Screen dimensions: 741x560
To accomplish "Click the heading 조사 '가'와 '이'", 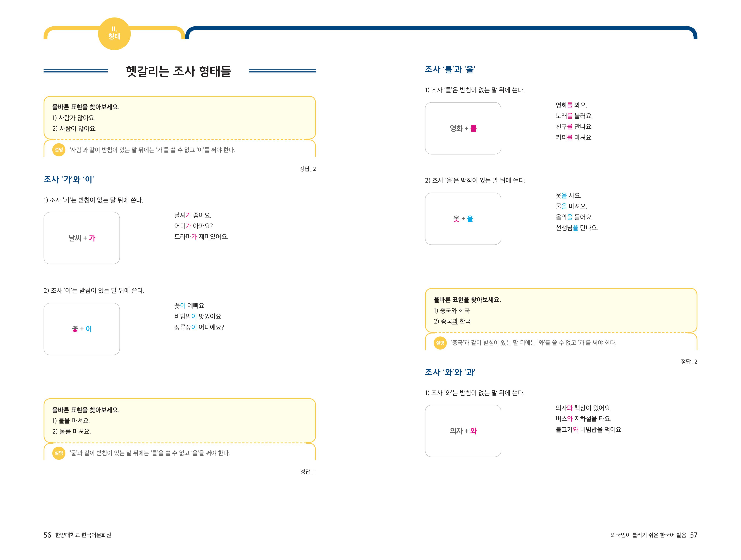I will 69,179.
